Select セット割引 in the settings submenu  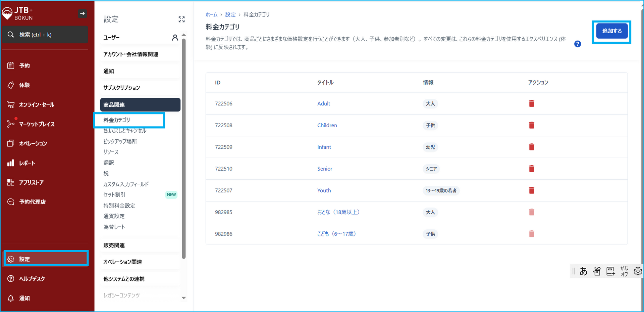114,195
